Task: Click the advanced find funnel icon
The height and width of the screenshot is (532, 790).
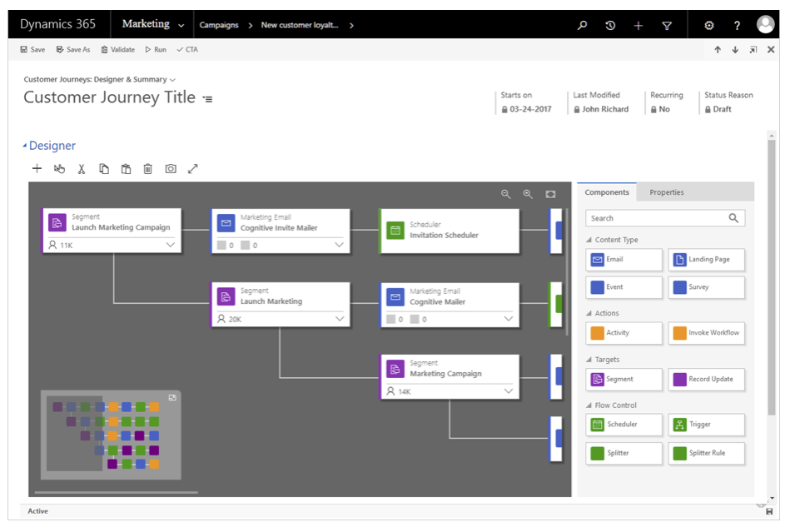Action: point(667,25)
